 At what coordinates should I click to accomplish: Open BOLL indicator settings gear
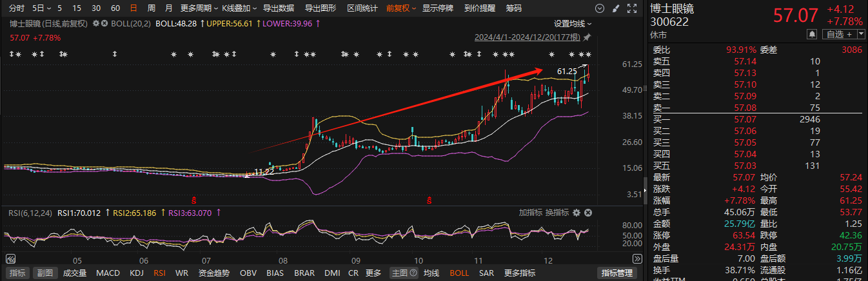pyautogui.click(x=96, y=23)
